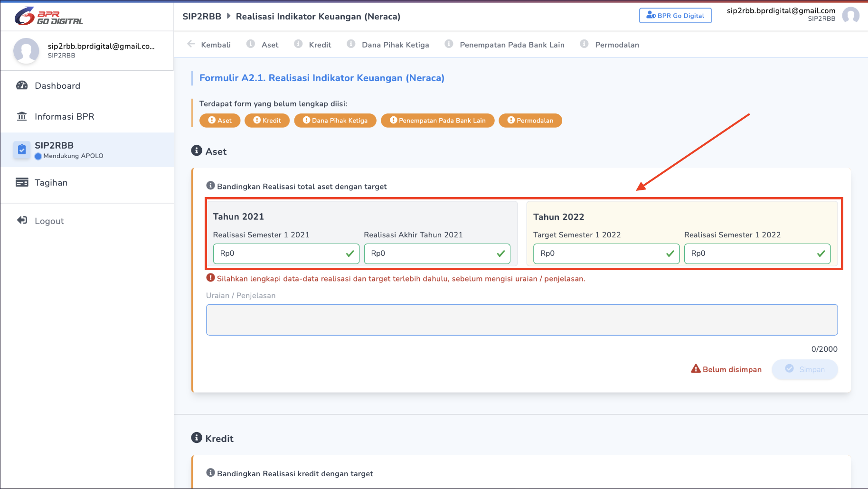The height and width of the screenshot is (489, 868).
Task: Click info icon beside Penempatan Pada Bank Lain tab
Action: [449, 44]
